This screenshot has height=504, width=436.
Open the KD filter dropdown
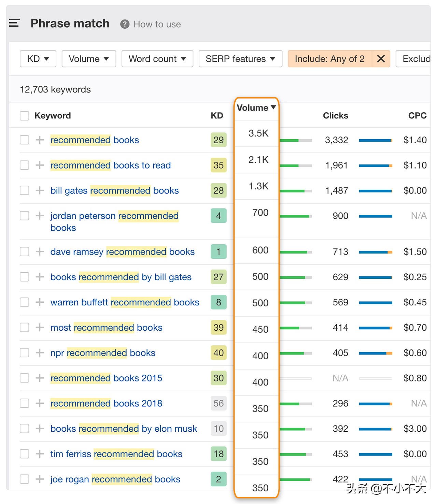click(x=38, y=59)
